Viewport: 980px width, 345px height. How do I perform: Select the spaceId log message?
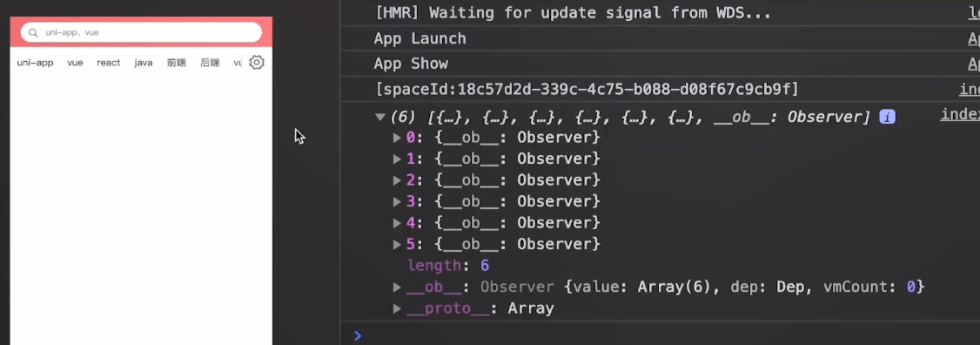(x=587, y=90)
